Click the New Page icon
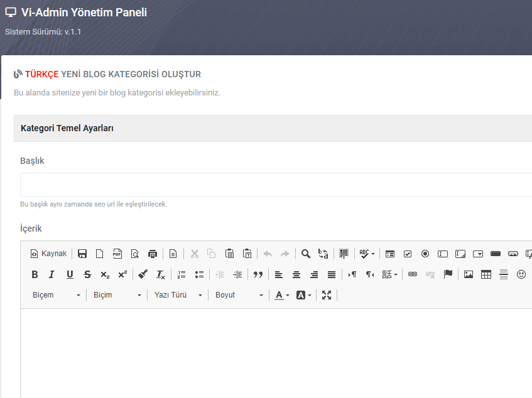Screen dimensions: 532x398 pos(100,254)
